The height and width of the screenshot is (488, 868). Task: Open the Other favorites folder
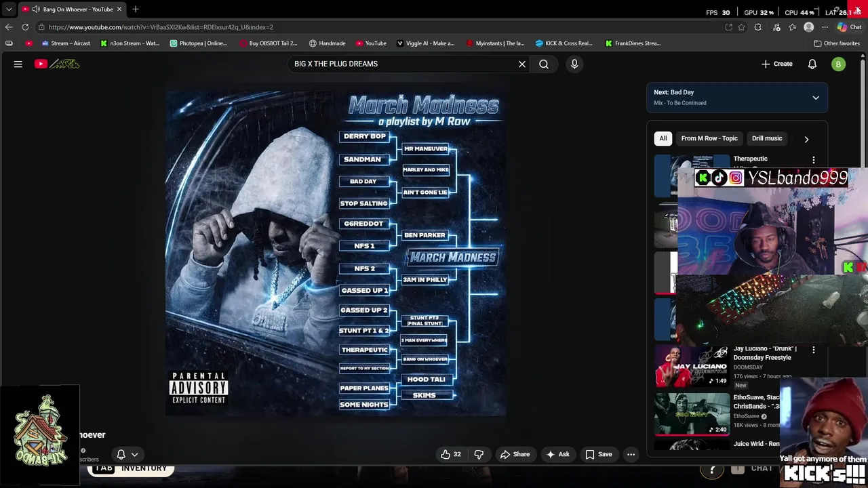(x=837, y=43)
